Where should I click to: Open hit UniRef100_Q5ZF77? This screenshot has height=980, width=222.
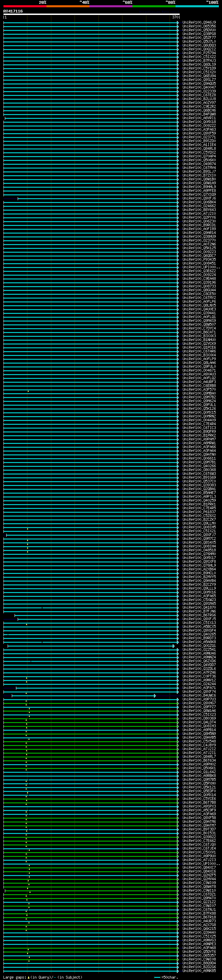199,38
